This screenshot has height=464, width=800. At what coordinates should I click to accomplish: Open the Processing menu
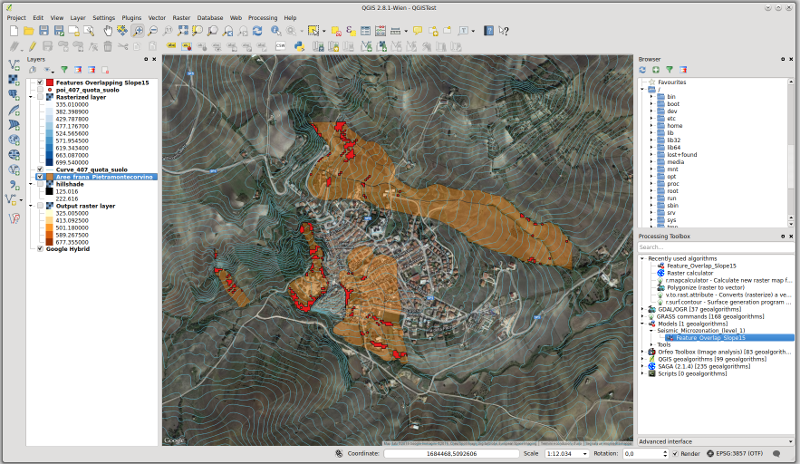(x=262, y=18)
